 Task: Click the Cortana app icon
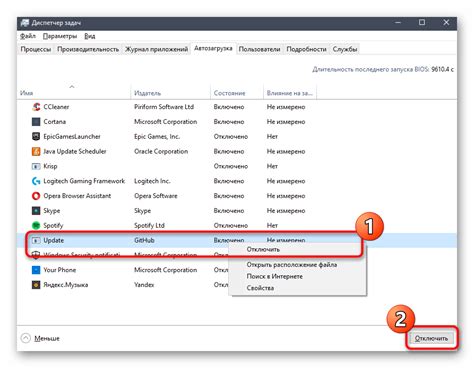(36, 122)
